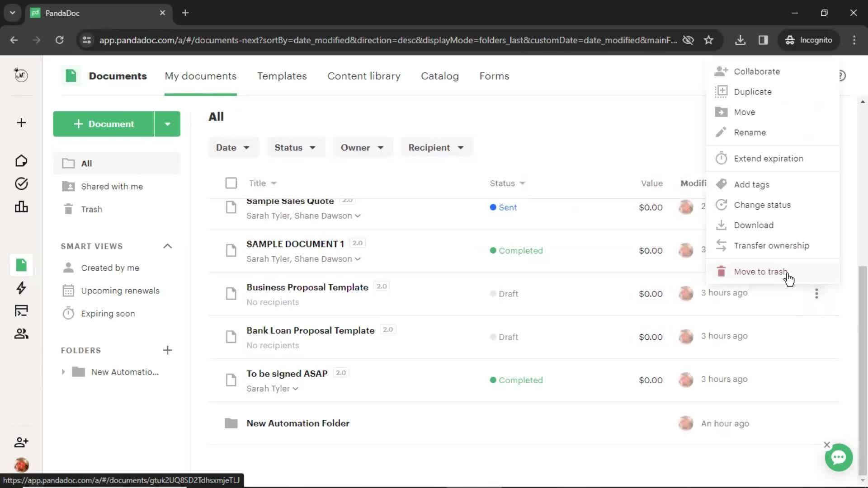This screenshot has height=488, width=868.
Task: Choose Collaborate from the context menu
Action: [x=773, y=71]
